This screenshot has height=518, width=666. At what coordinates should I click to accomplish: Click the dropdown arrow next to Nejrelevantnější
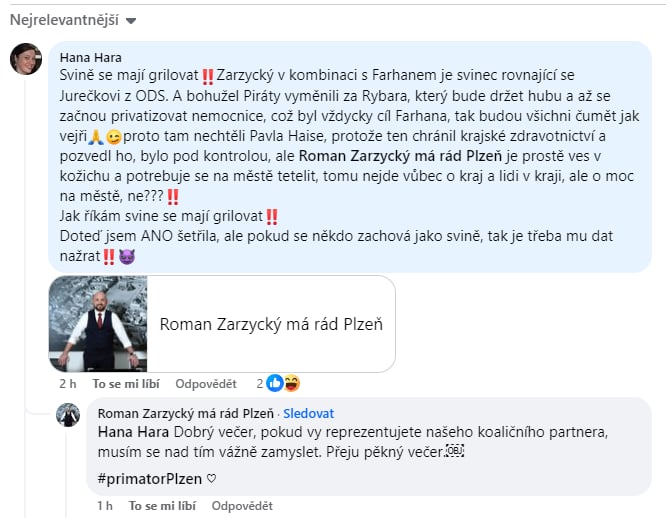131,21
